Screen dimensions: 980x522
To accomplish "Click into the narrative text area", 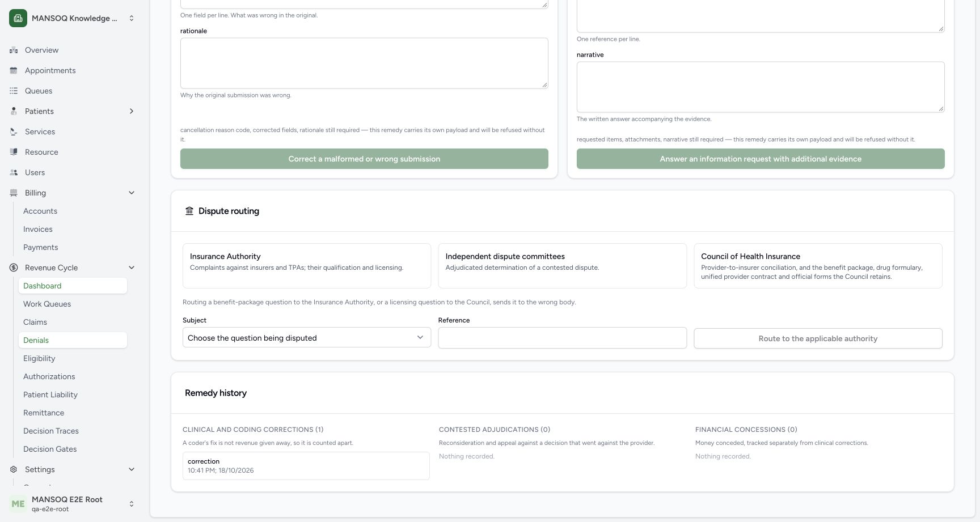I will 761,87.
